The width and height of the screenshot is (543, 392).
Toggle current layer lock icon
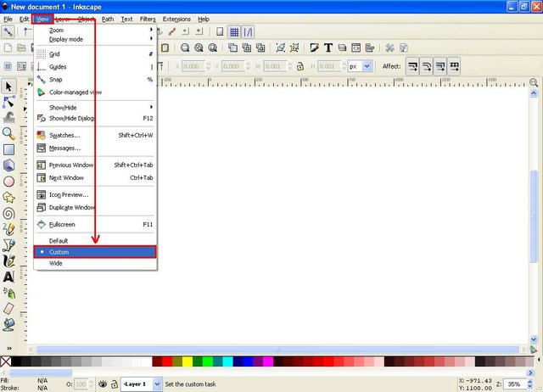[115, 384]
